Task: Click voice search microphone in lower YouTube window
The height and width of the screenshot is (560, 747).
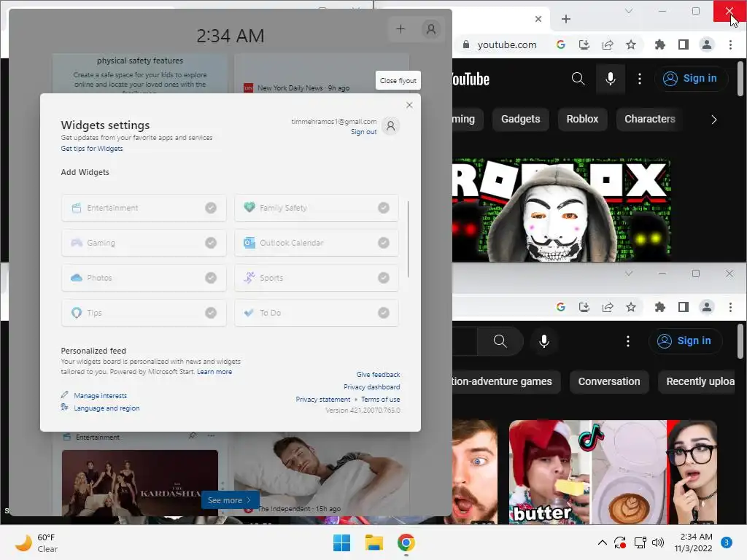Action: 544,341
